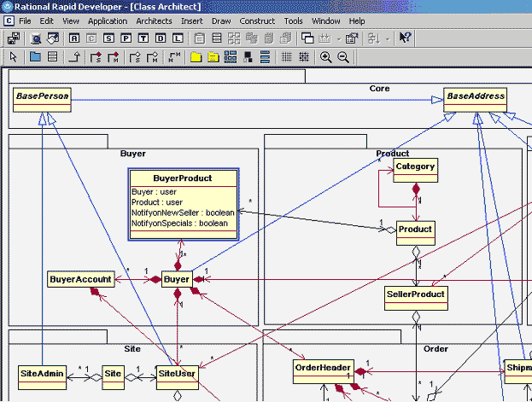
Task: Expand dropdown arrow beside the chart icon
Action: point(339,38)
